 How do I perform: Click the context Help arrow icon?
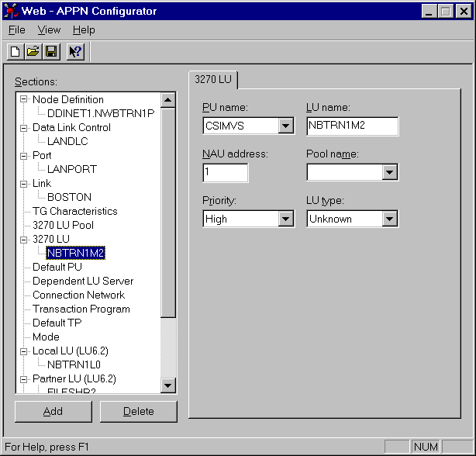[x=74, y=52]
